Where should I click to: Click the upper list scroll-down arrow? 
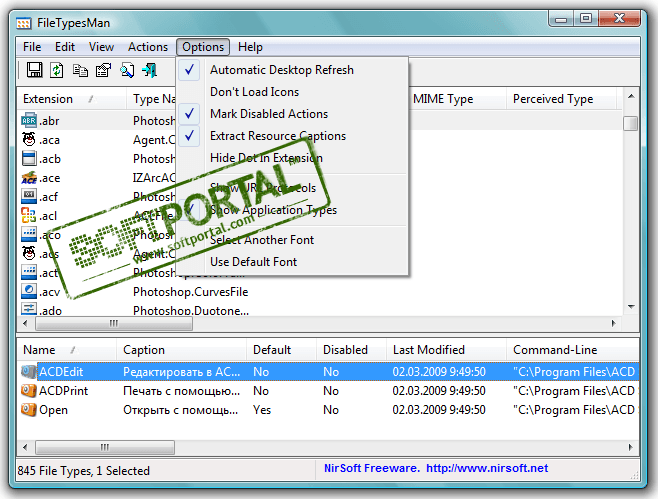point(631,307)
